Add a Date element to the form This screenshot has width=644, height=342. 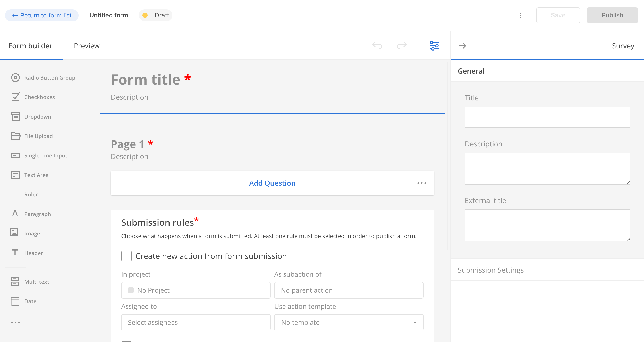[x=30, y=301]
